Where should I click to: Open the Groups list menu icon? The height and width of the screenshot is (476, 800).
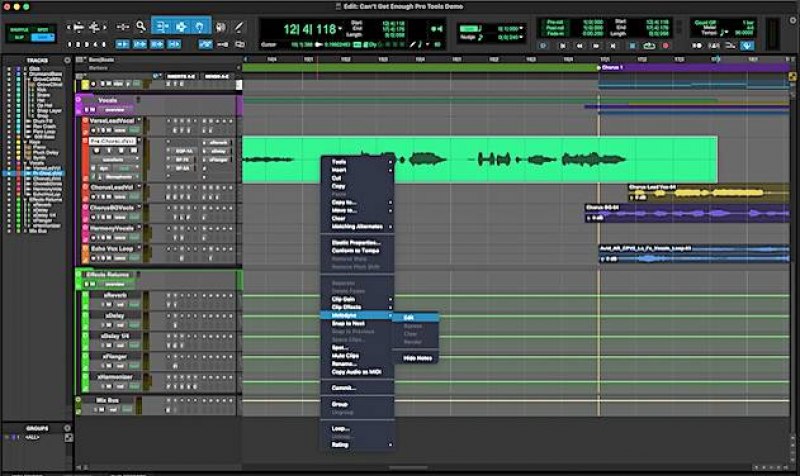point(67,428)
